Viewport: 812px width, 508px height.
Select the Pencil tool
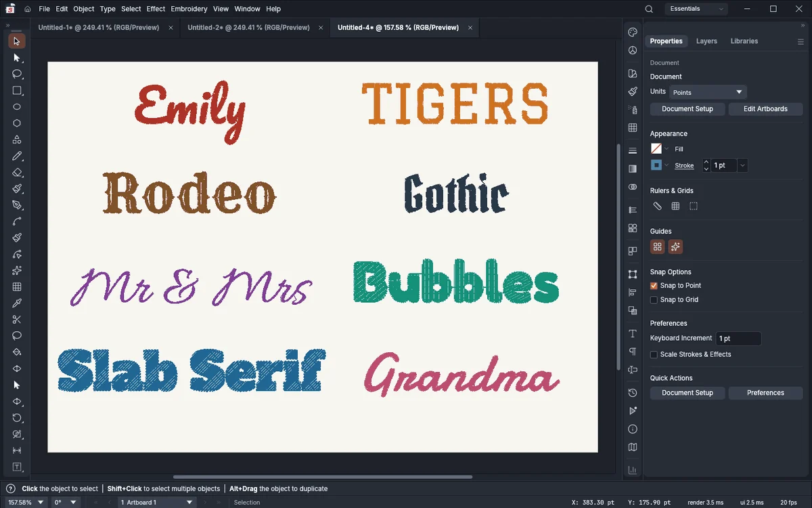(x=17, y=156)
